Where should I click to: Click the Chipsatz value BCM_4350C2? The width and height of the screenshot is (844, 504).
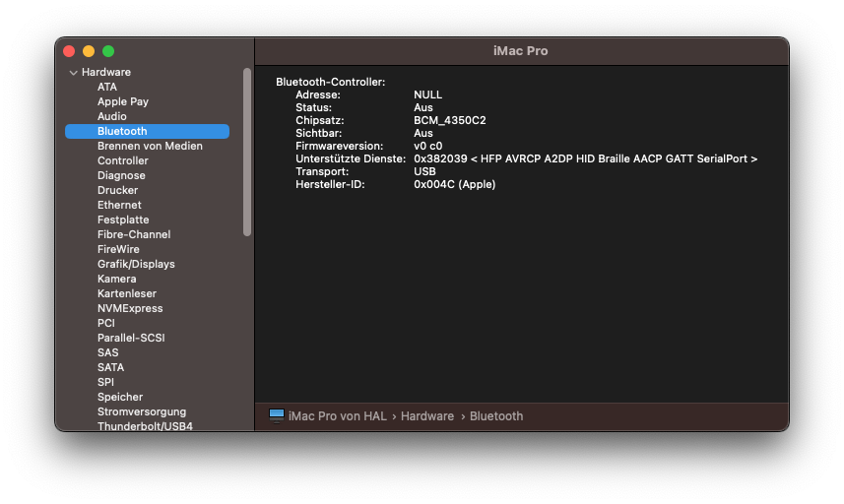pyautogui.click(x=450, y=120)
